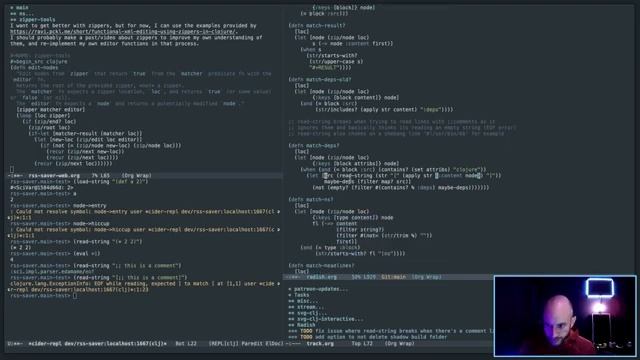This screenshot has width=640, height=360.
Task: Place cursor at empty REPL prompt on last line
Action: [75, 296]
